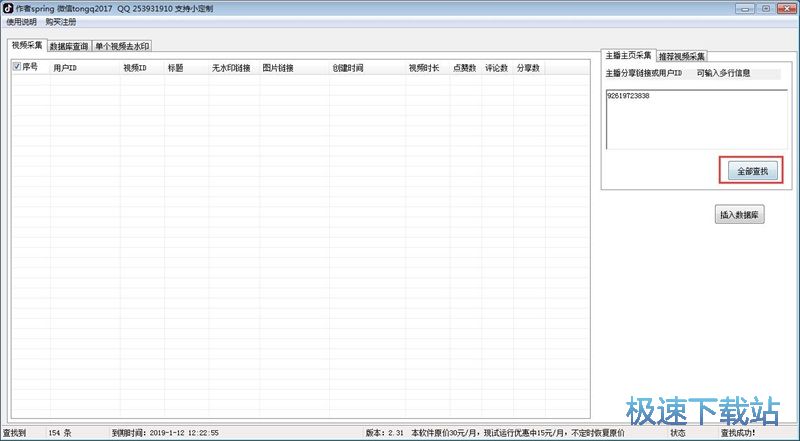Click the user ID text input box
Image resolution: width=800 pixels, height=441 pixels.
pos(696,119)
